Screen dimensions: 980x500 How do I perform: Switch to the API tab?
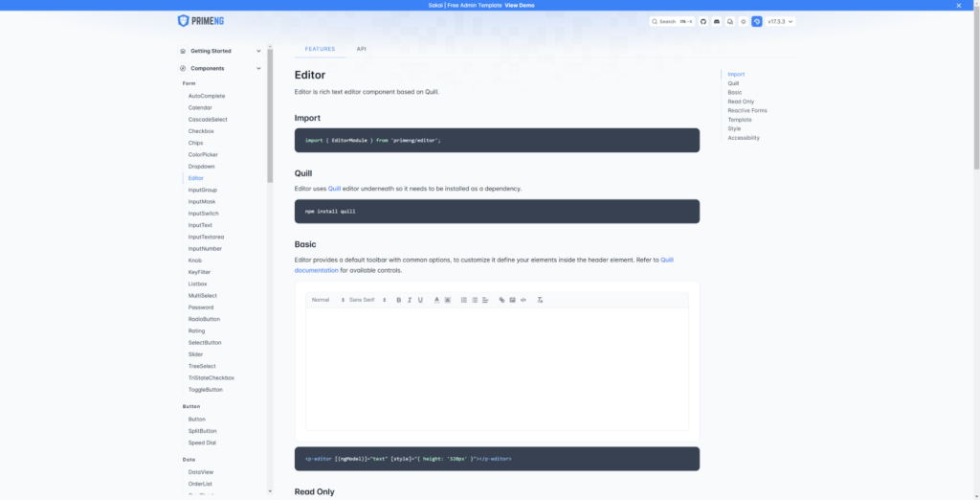tap(361, 49)
